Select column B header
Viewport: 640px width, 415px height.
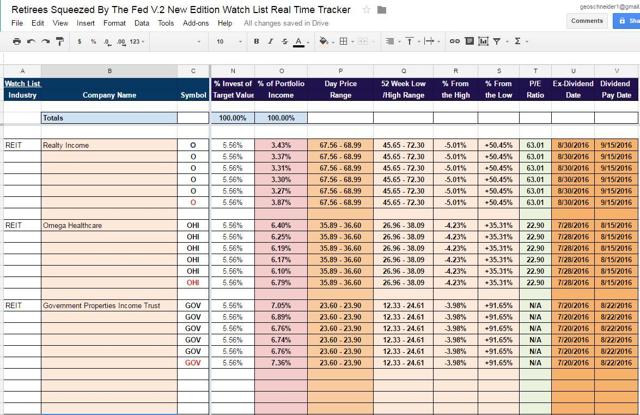(x=109, y=71)
